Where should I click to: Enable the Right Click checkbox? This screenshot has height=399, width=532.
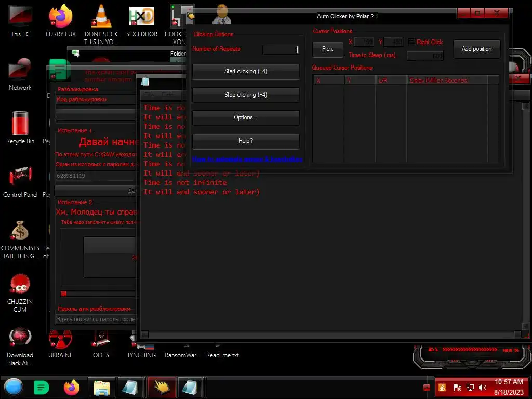click(411, 42)
